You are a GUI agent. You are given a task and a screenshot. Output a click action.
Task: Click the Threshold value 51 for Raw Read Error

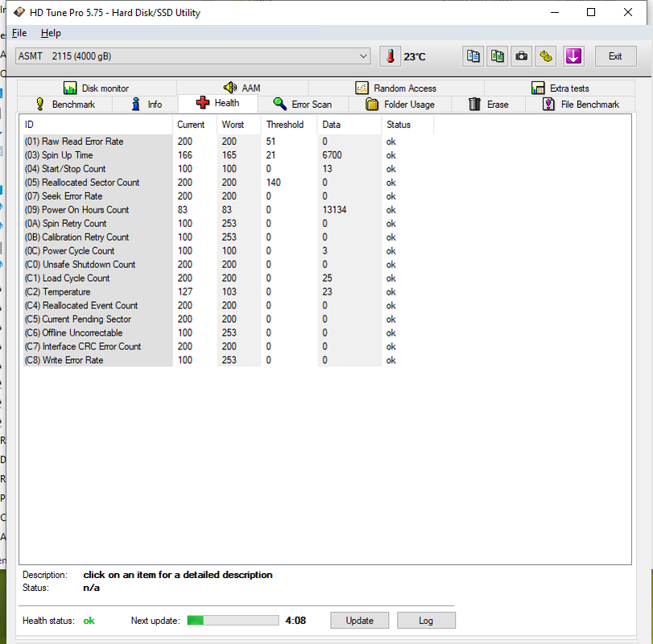[x=271, y=142]
